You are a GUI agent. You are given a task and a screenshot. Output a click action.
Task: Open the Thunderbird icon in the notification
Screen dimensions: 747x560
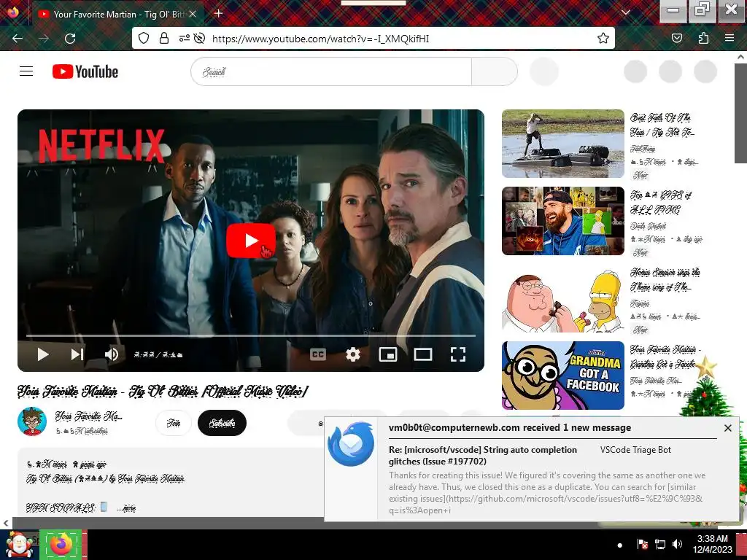click(351, 444)
